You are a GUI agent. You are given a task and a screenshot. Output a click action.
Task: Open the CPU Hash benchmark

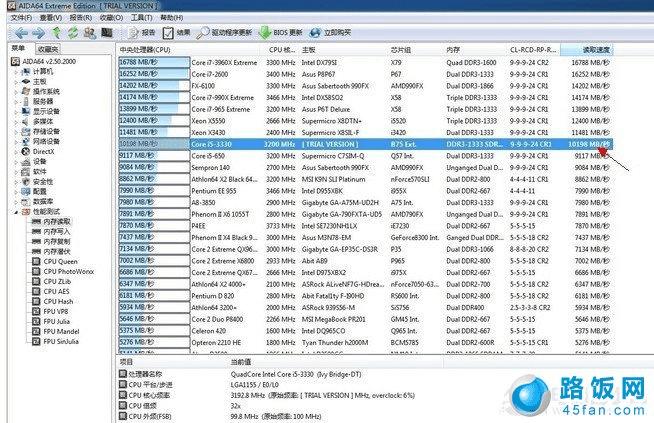pos(53,302)
